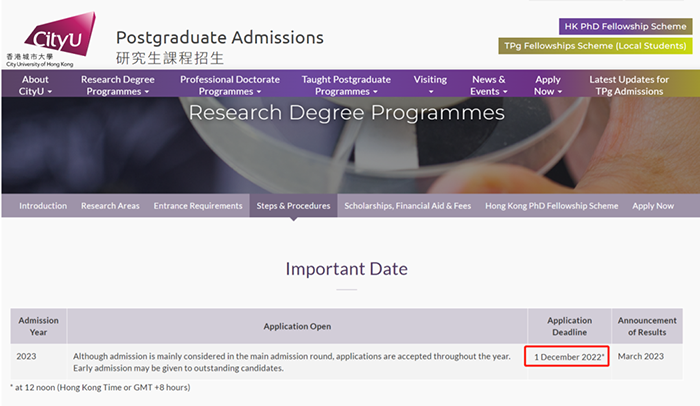700x406 pixels.
Task: Click Apply Now in the sub-navigation bar
Action: (x=653, y=206)
